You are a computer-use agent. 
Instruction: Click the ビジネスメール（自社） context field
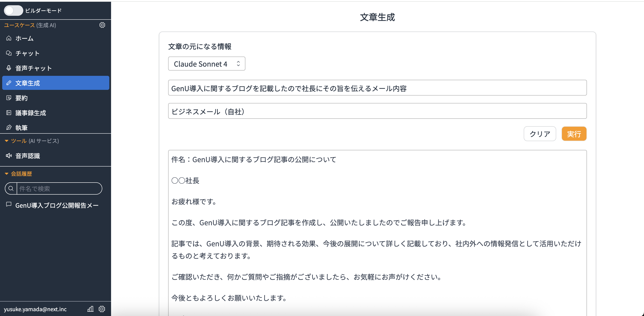tap(377, 111)
